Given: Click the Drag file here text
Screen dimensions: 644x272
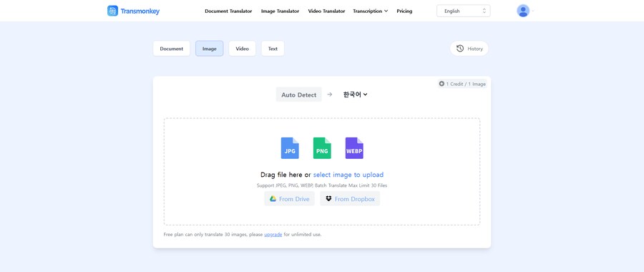Looking at the screenshot, I should coord(282,175).
